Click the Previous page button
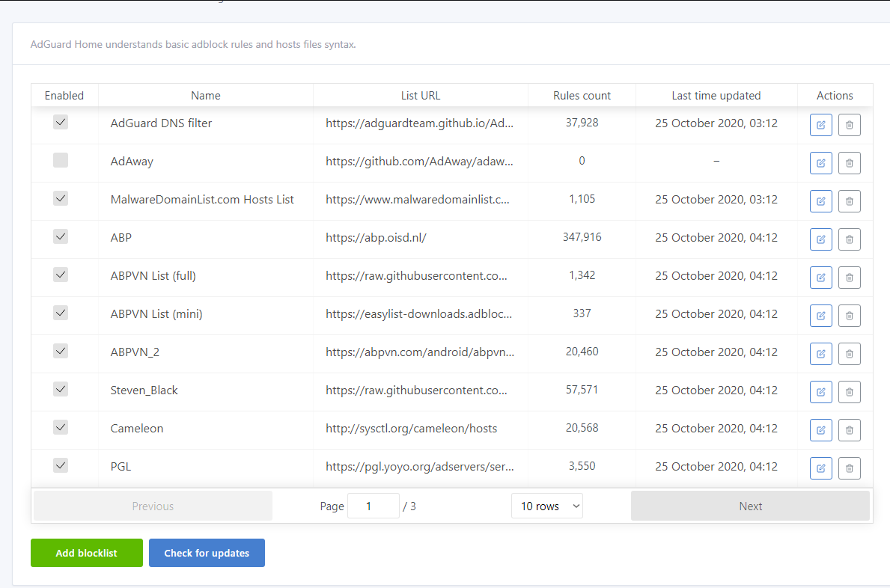Viewport: 890px width, 588px height. point(153,506)
